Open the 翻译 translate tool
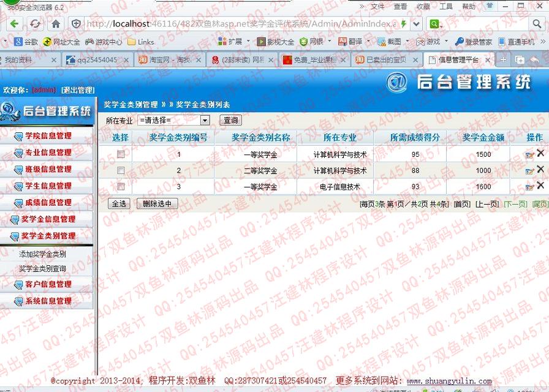 click(x=350, y=42)
